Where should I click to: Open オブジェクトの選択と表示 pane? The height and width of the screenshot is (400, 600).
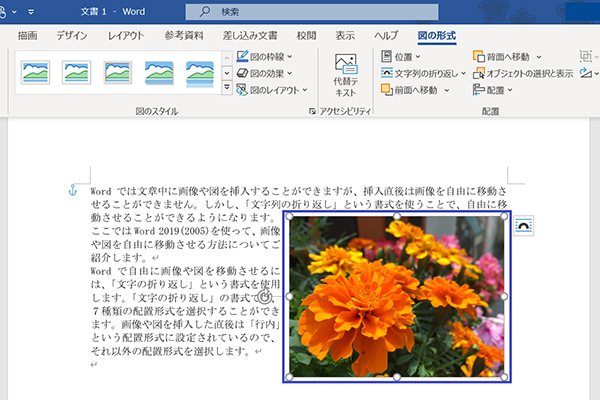(523, 73)
